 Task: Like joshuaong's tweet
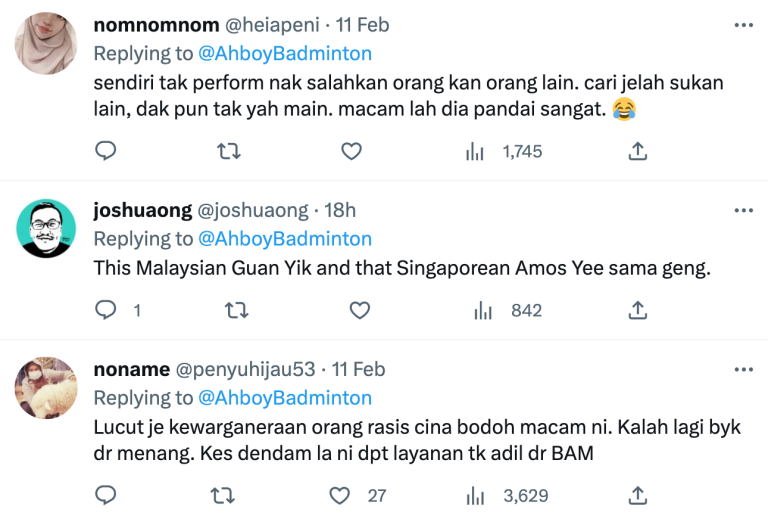click(360, 310)
